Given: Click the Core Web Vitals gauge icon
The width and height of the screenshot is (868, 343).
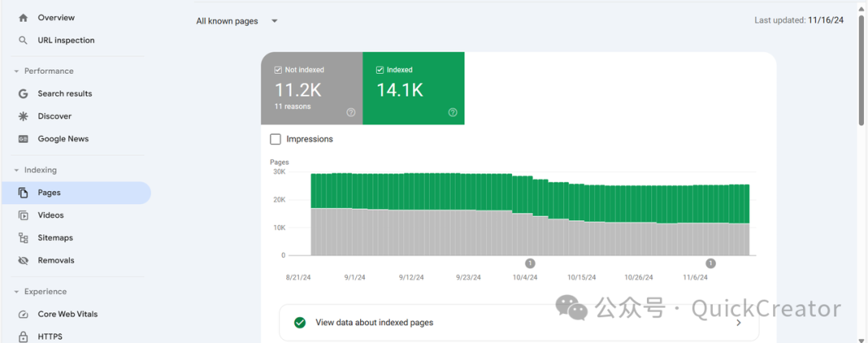Looking at the screenshot, I should [x=23, y=314].
